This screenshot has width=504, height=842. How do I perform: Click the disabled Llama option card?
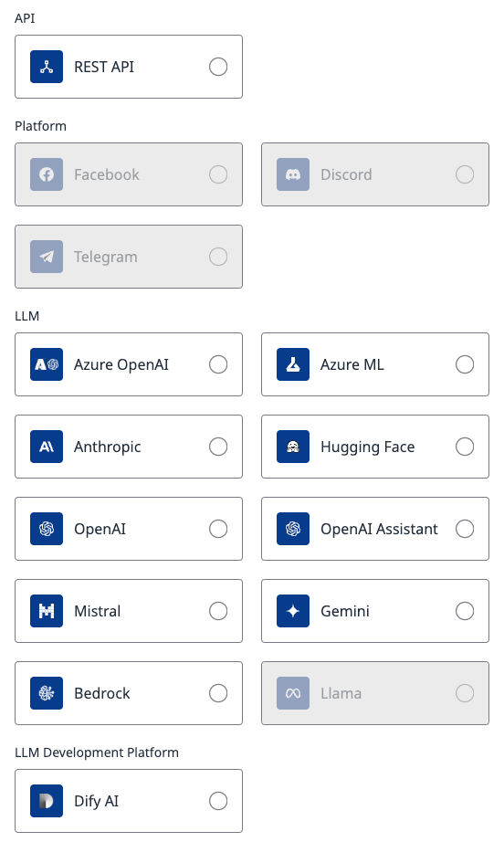375,693
